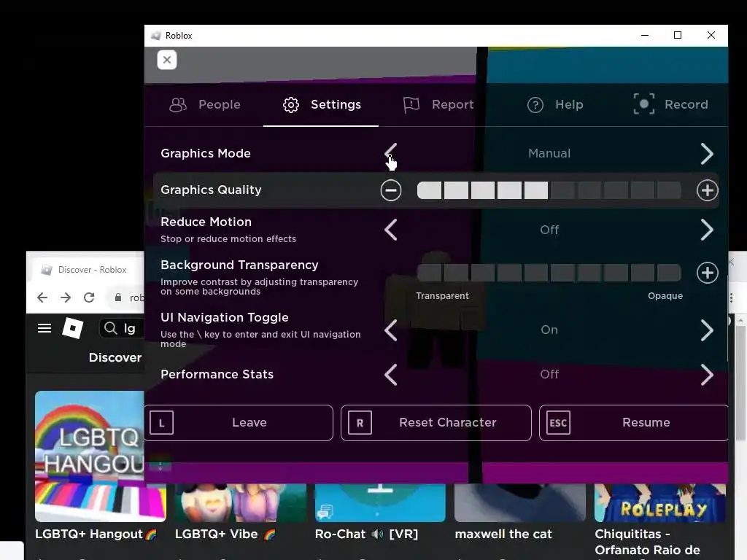Click the "Manual" Graphics Mode value

[x=549, y=153]
